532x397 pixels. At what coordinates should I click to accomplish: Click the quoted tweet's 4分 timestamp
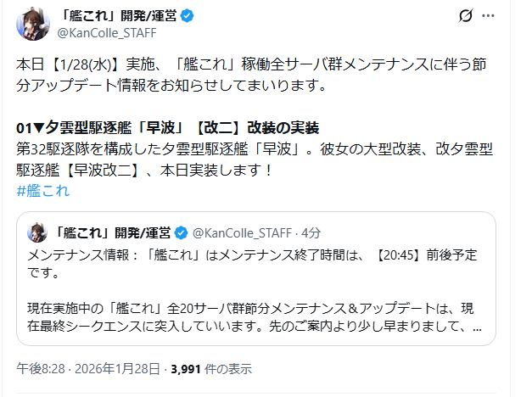coord(311,232)
